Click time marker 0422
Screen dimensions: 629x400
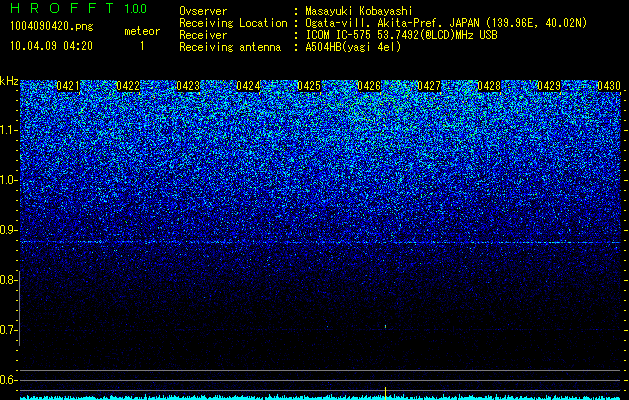coord(128,86)
